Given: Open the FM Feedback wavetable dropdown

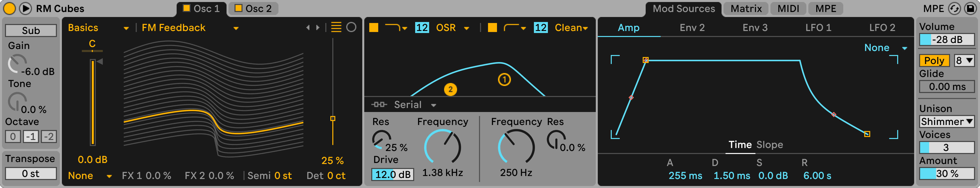Looking at the screenshot, I should [190, 28].
